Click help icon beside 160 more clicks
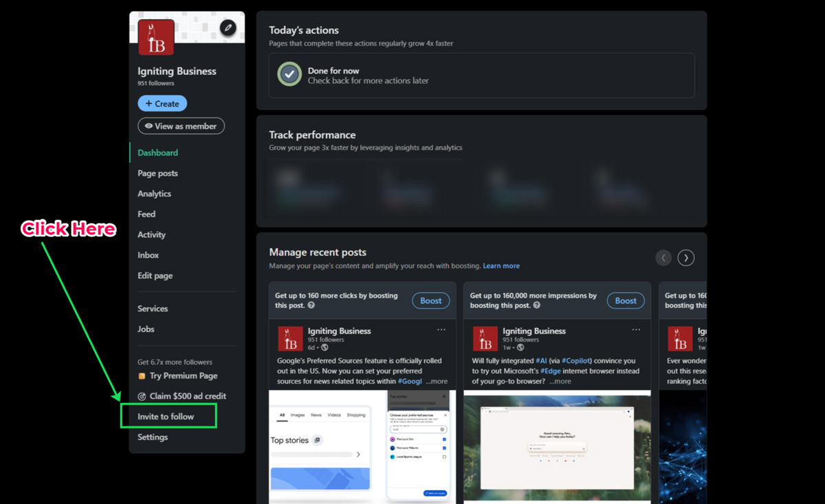Image resolution: width=825 pixels, height=504 pixels. click(311, 305)
